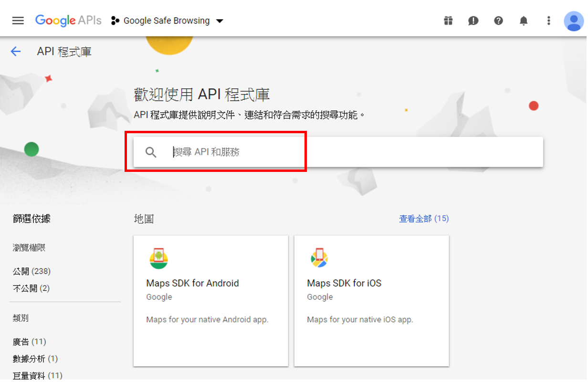Viewport: 588px width, 382px height.
Task: Open the help question mark icon
Action: 499,21
